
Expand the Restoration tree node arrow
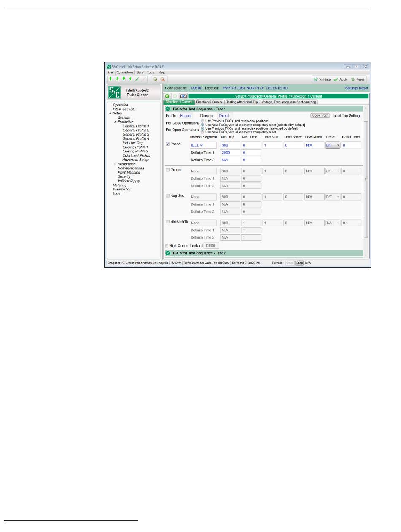pos(114,164)
